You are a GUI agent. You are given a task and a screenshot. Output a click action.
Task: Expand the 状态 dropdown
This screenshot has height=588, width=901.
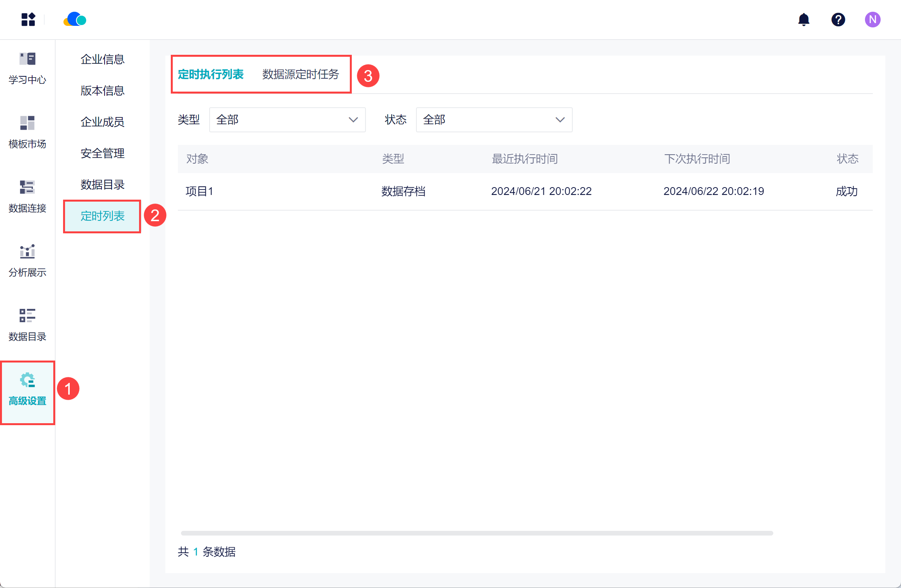(494, 120)
